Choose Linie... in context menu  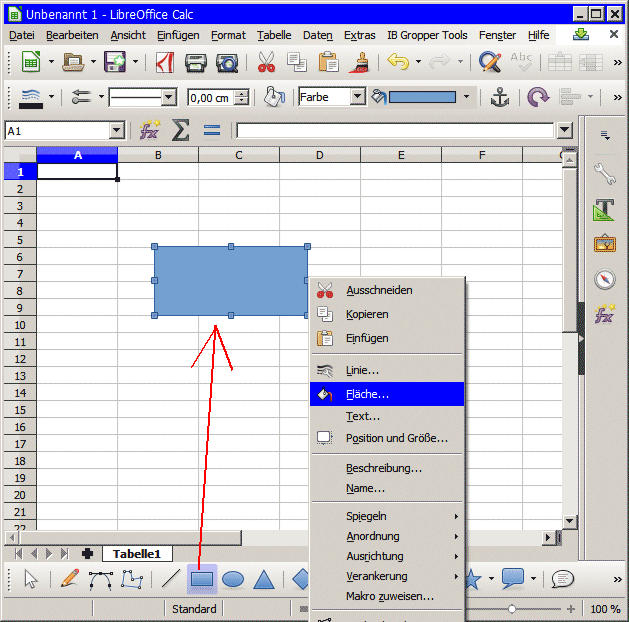(x=387, y=370)
